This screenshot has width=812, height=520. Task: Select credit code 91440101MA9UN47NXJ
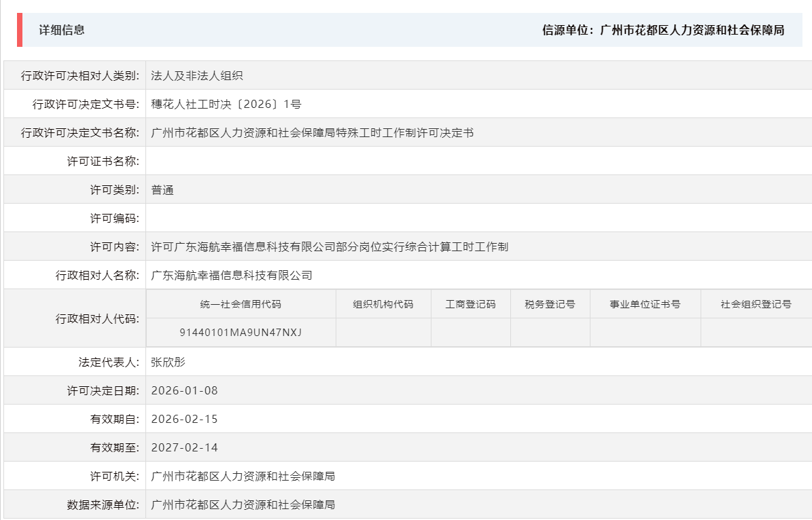click(243, 332)
